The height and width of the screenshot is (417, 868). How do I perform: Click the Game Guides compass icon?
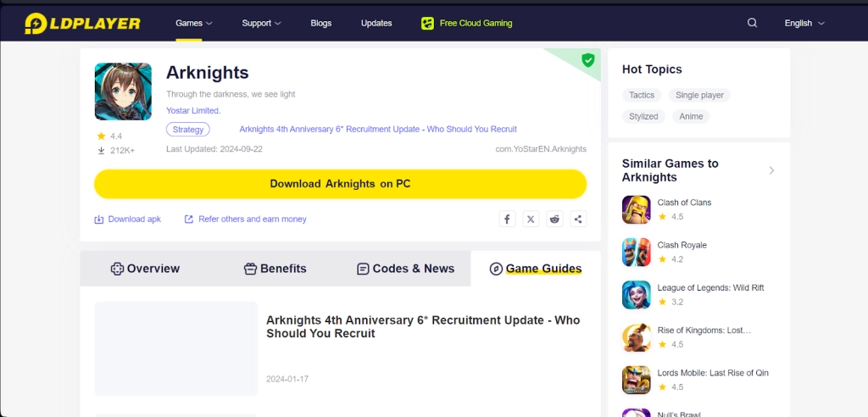coord(496,269)
